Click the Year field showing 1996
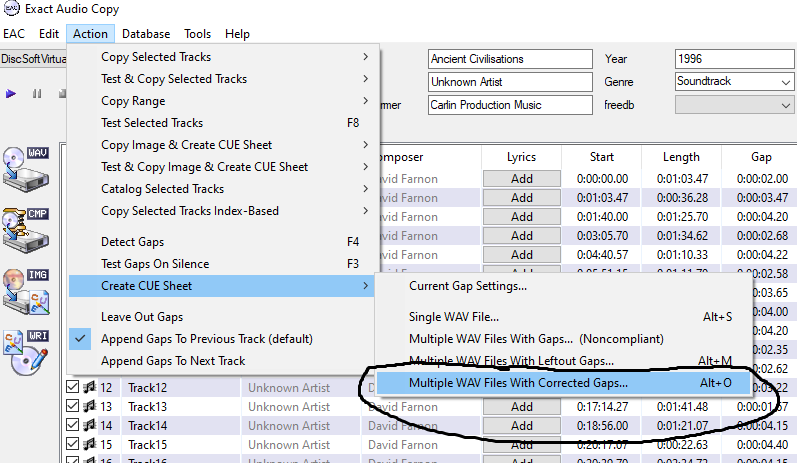797x463 pixels. tap(734, 59)
